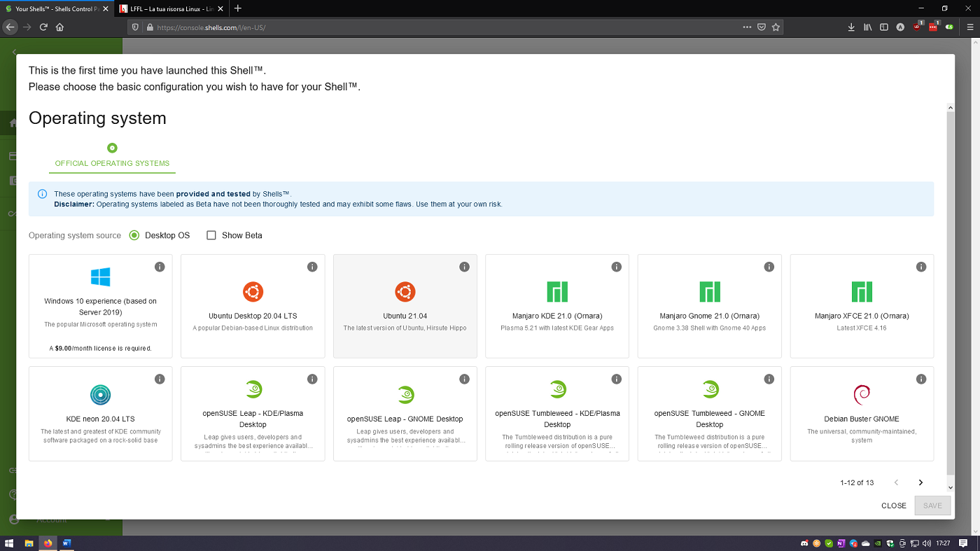Collapse the green sidebar with the chevron
This screenshot has width=980, height=551.
pos(15,52)
